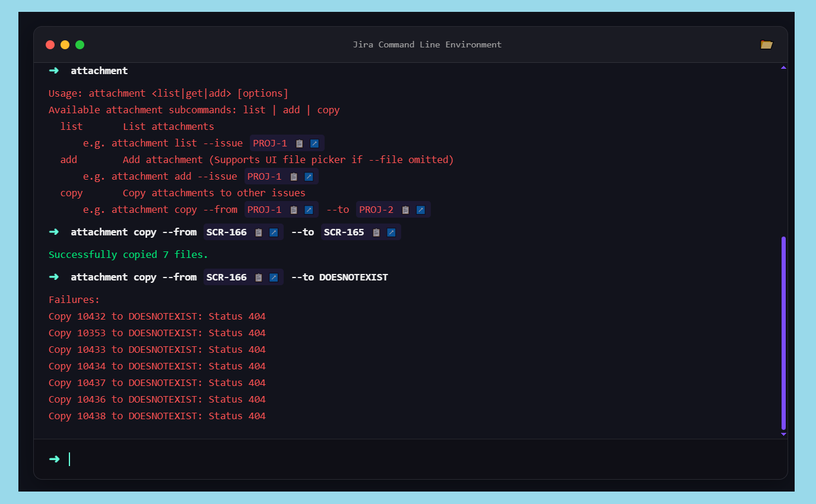Close the terminal with the red button

point(50,44)
